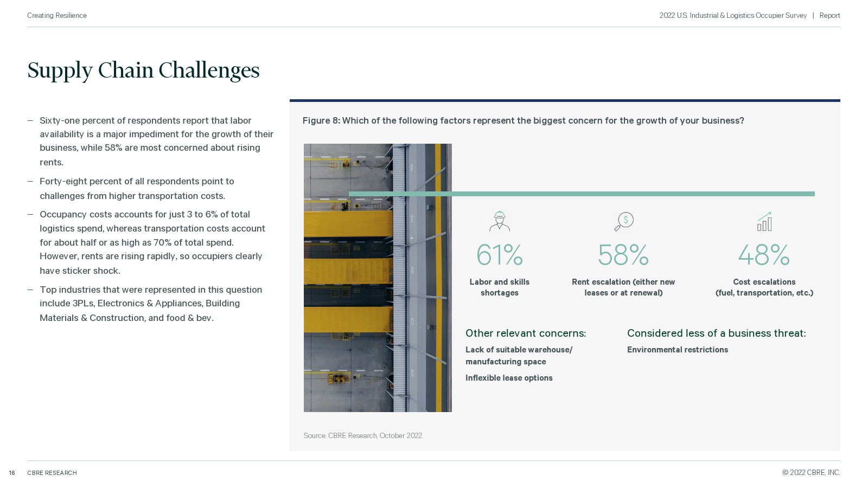Click the Report label in header
Screen dimensions: 868x488
coord(829,16)
